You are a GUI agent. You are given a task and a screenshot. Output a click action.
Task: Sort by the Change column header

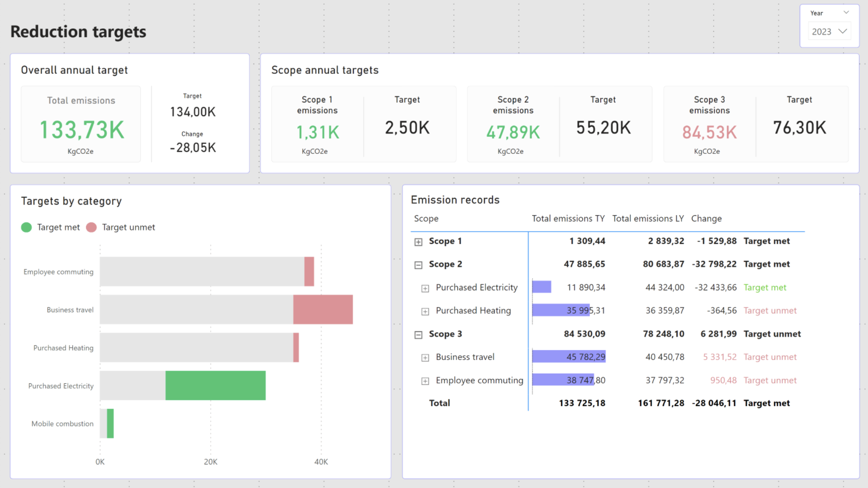(x=706, y=219)
